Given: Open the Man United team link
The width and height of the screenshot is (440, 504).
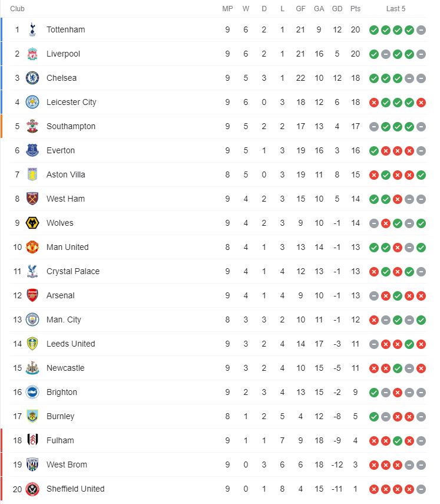Looking at the screenshot, I should [x=68, y=247].
